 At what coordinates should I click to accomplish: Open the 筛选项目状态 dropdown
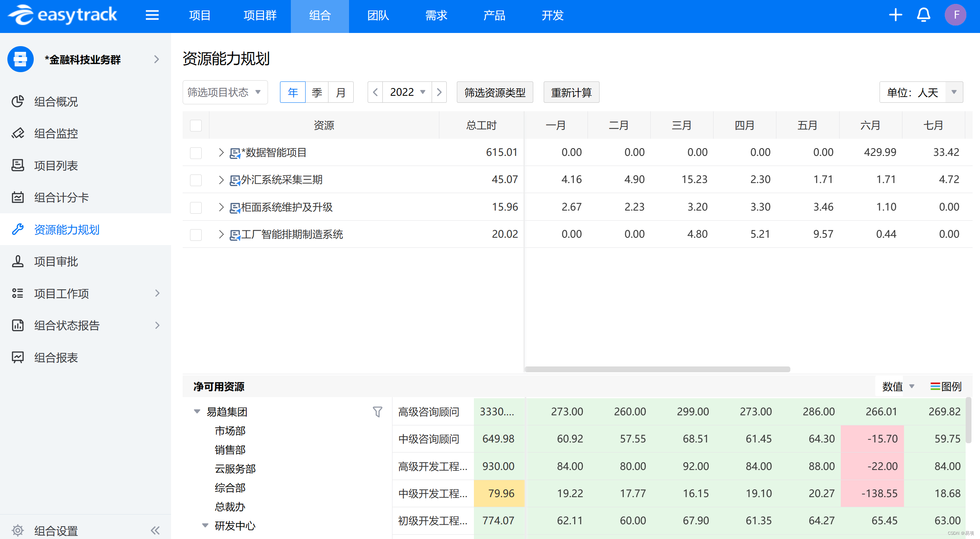click(225, 92)
